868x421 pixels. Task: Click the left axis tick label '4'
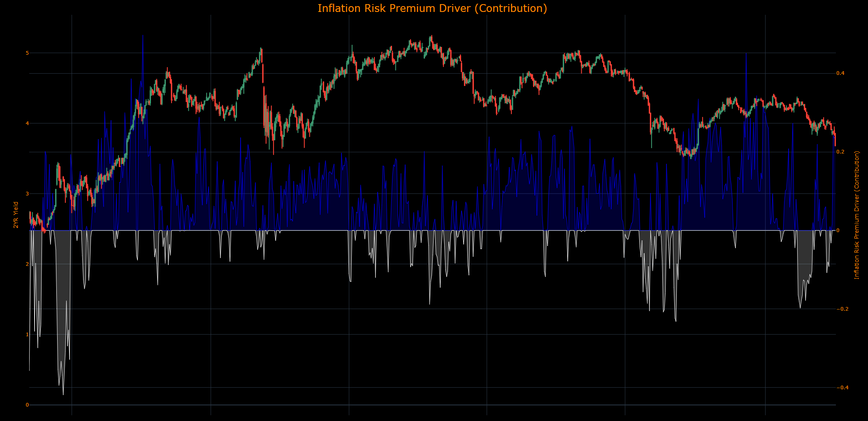(x=27, y=123)
